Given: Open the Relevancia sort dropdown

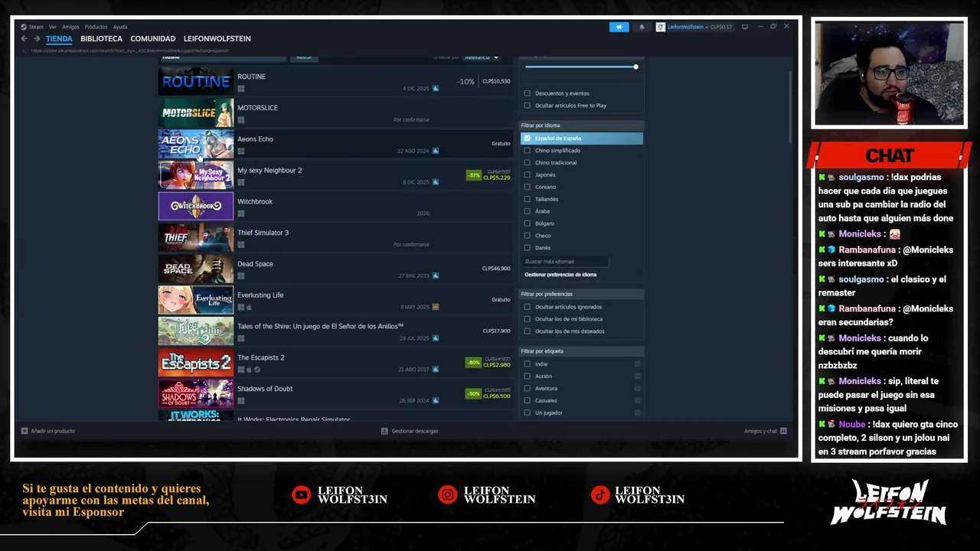Looking at the screenshot, I should [x=482, y=57].
